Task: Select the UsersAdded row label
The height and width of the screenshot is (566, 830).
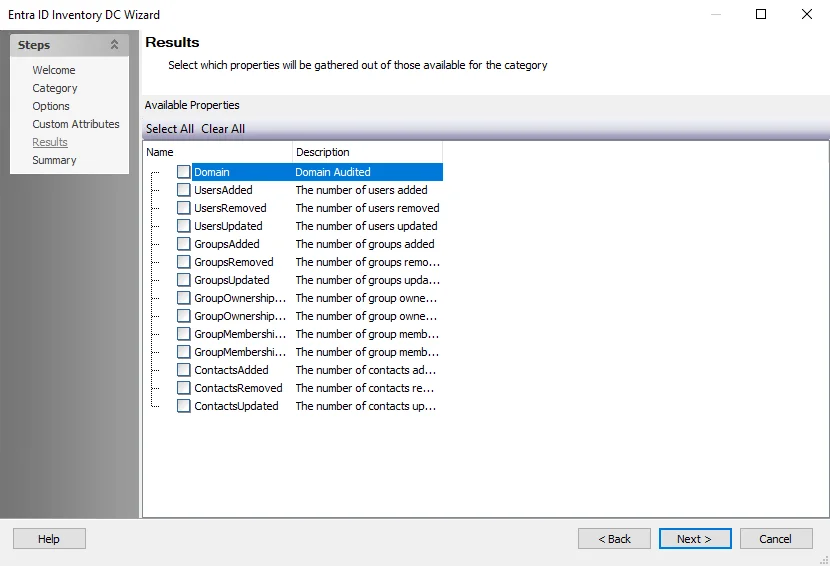Action: (223, 190)
